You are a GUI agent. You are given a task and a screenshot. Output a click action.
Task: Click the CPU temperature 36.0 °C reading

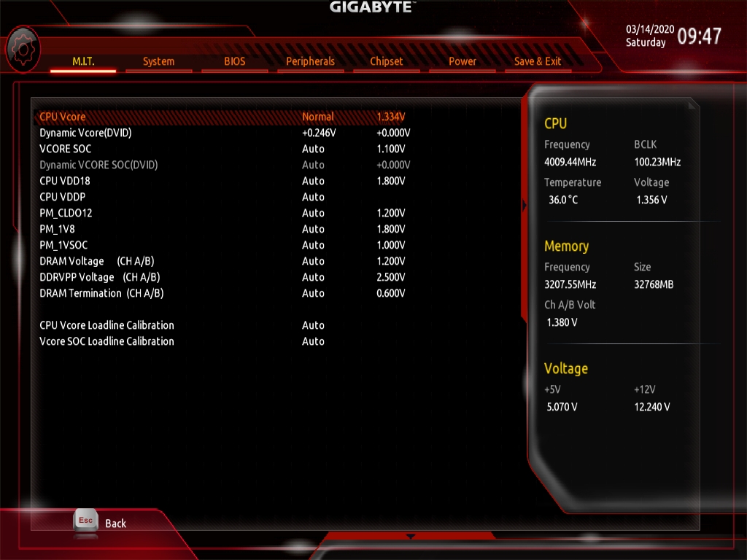point(563,200)
